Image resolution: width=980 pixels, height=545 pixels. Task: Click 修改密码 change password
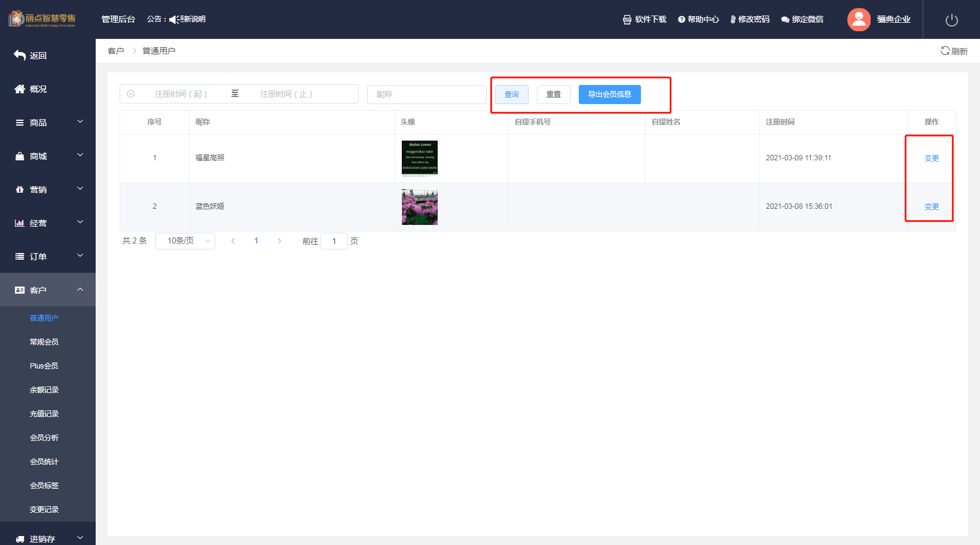point(750,19)
